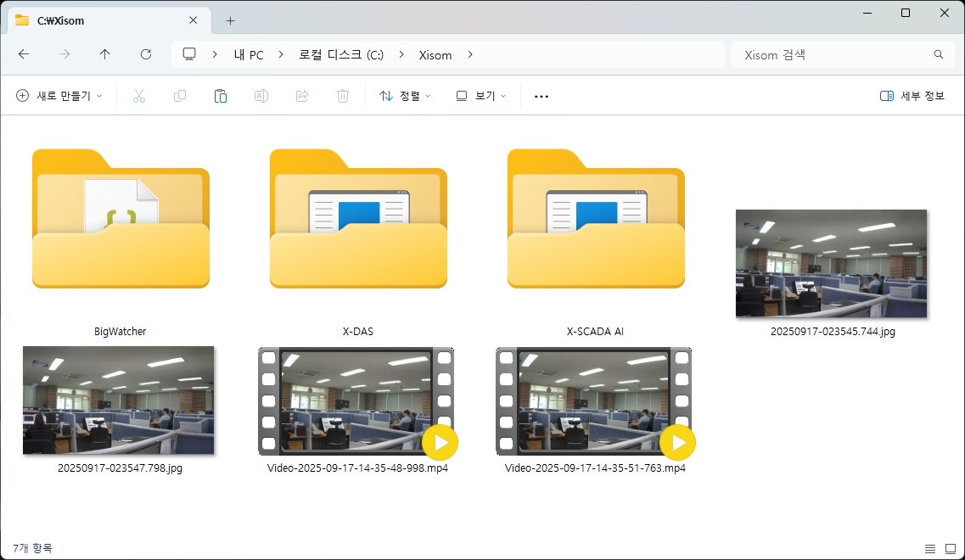965x560 pixels.
Task: Expand the 정렬 sort dropdown
Action: (x=405, y=96)
